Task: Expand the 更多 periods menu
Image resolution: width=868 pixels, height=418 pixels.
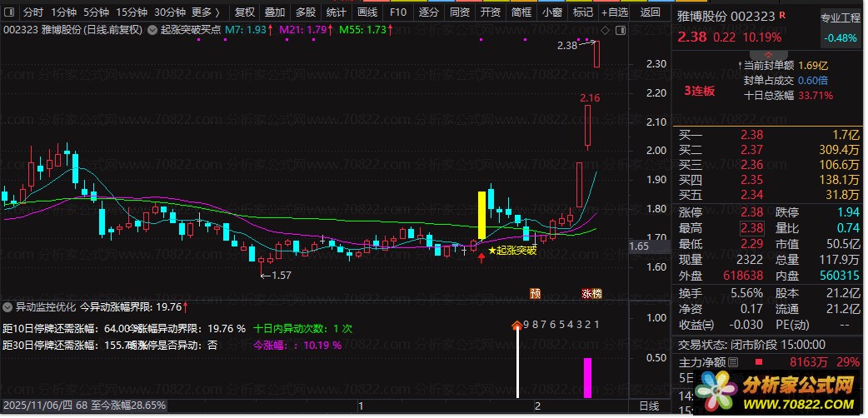Action: pyautogui.click(x=206, y=12)
